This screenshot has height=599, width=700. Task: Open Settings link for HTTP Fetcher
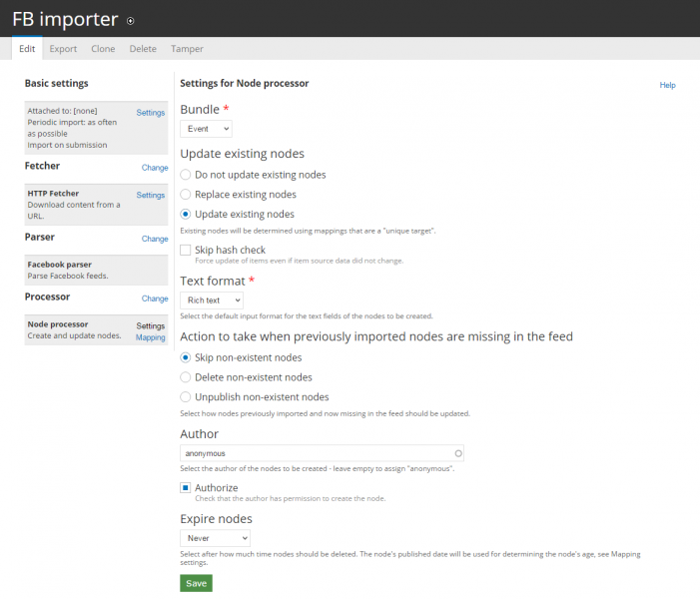pos(151,195)
